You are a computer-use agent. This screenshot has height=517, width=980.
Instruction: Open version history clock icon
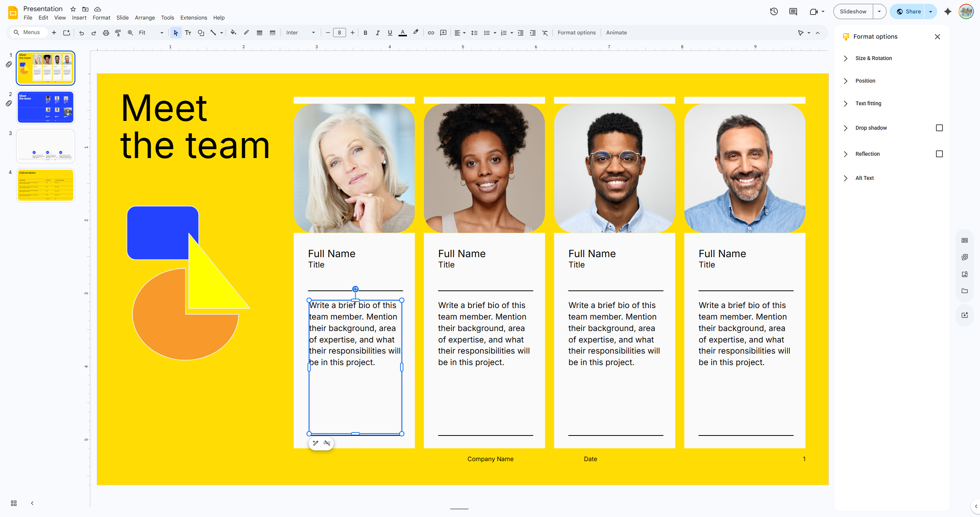[x=774, y=11]
